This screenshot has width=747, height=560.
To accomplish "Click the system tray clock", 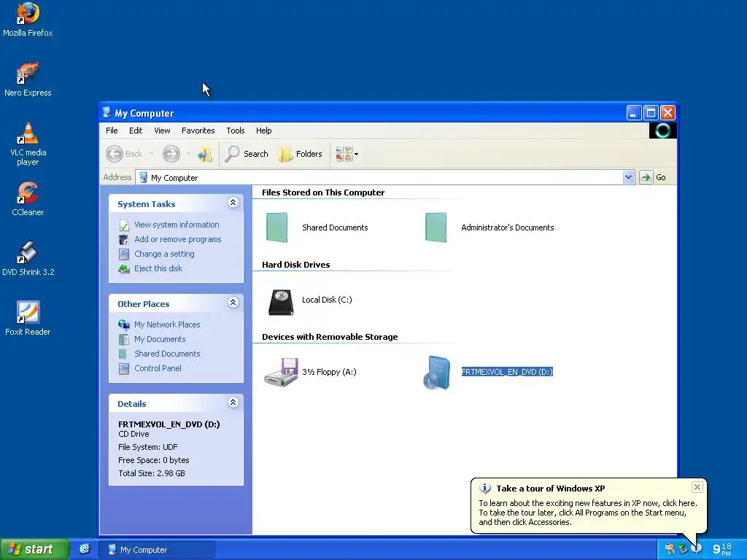I will [x=722, y=549].
